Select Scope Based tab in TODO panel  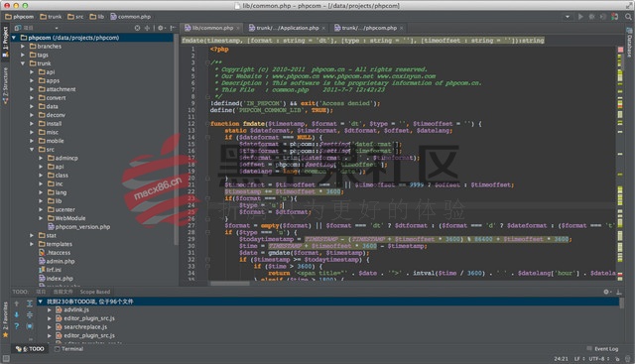(95, 292)
